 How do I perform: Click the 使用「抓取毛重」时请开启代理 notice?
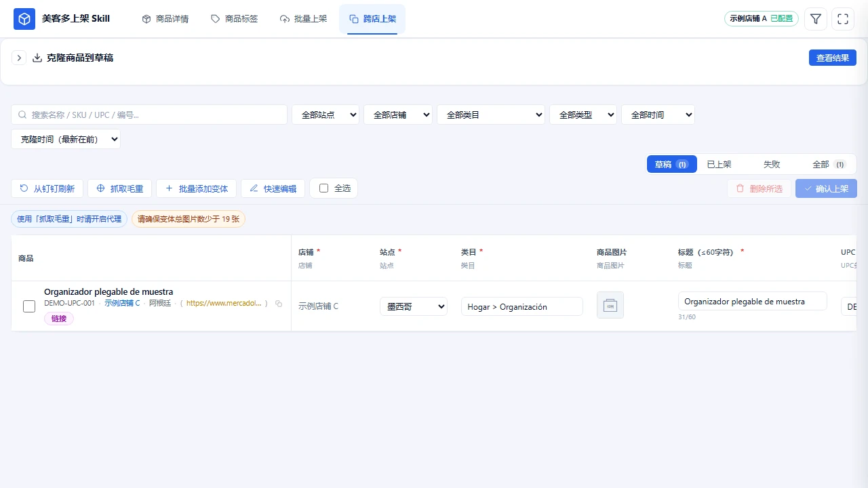coord(69,219)
